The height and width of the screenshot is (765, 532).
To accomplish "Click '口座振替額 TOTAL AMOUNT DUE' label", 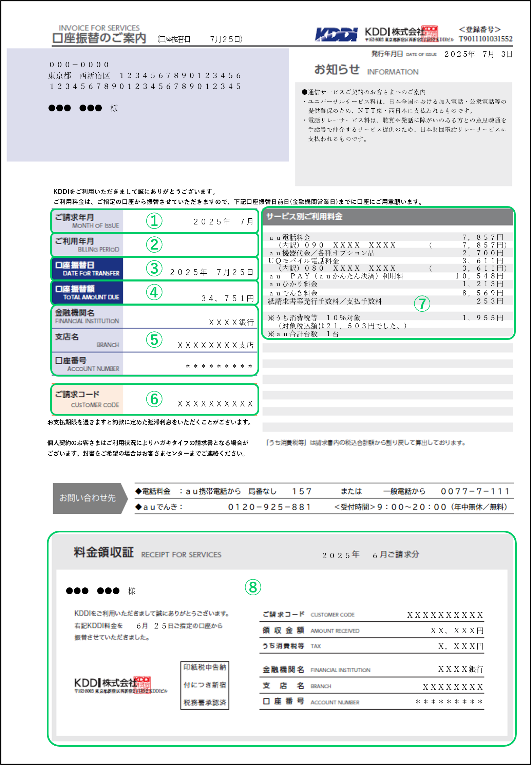I will point(87,292).
